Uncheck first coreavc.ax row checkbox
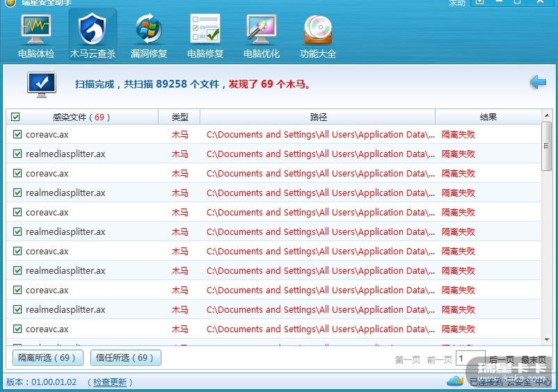This screenshot has height=392, width=558. (17, 134)
